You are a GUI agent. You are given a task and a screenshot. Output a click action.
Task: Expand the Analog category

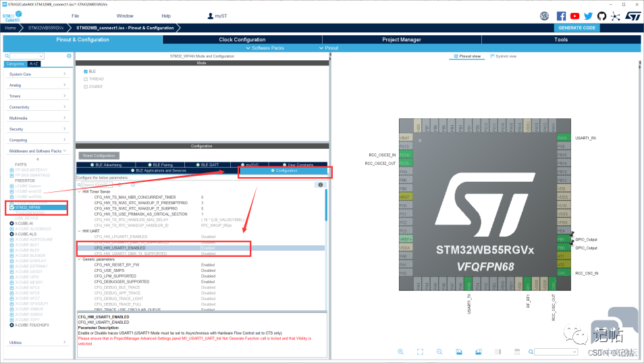[x=37, y=85]
